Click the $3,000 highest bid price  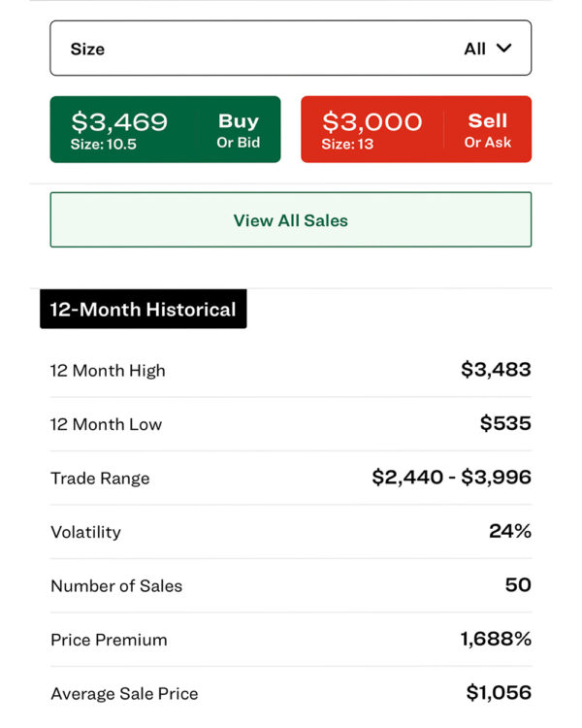[372, 122]
